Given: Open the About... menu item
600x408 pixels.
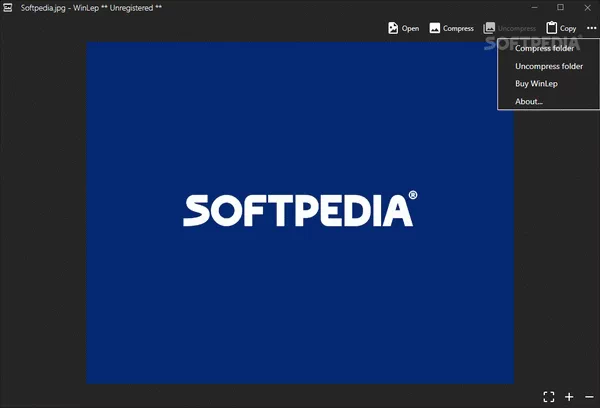Looking at the screenshot, I should coord(529,102).
